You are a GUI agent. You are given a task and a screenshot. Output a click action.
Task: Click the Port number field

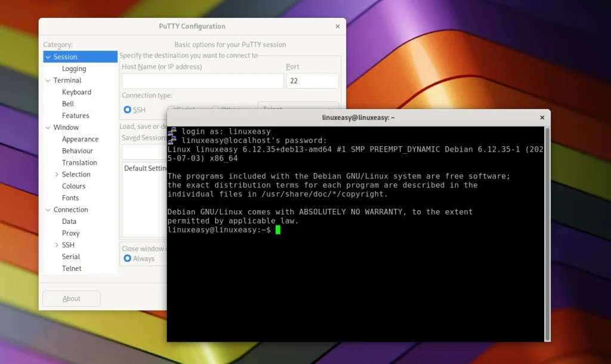click(x=312, y=81)
